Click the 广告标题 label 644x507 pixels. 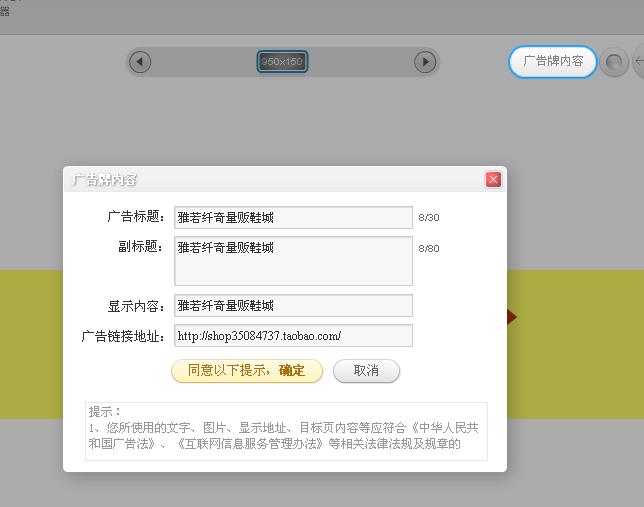click(x=136, y=217)
